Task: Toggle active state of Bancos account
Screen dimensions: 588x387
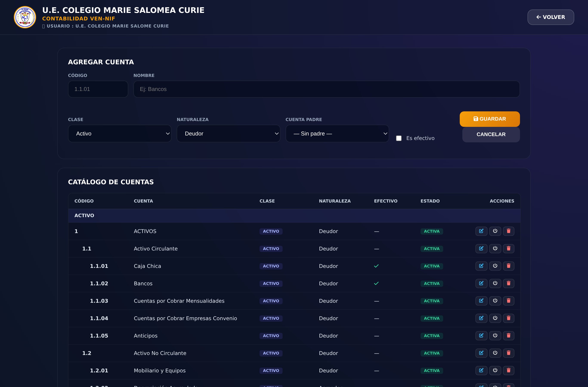Action: (495, 283)
